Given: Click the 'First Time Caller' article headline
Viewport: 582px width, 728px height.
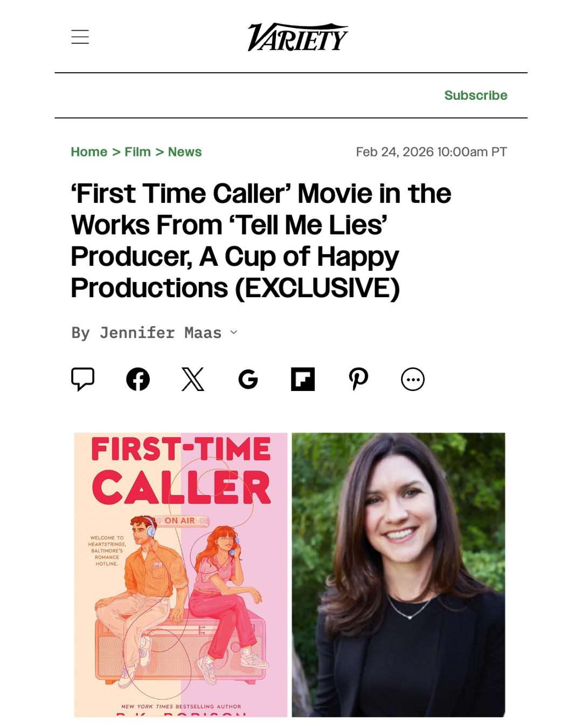Looking at the screenshot, I should [x=261, y=241].
